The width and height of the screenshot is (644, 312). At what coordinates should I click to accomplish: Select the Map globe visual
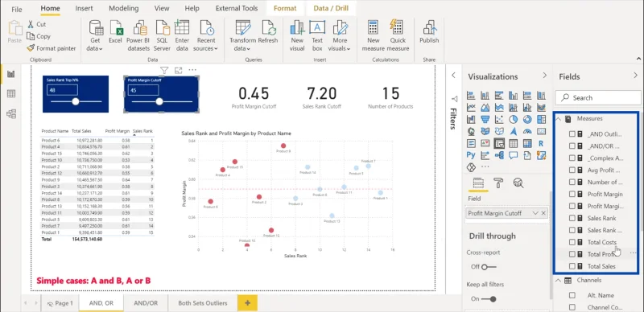(471, 131)
